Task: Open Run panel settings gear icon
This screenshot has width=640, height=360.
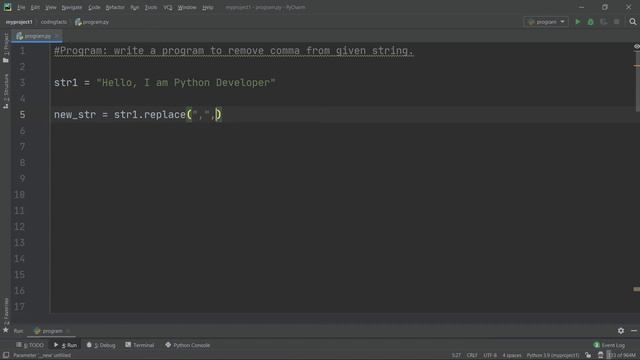Action: point(621,331)
